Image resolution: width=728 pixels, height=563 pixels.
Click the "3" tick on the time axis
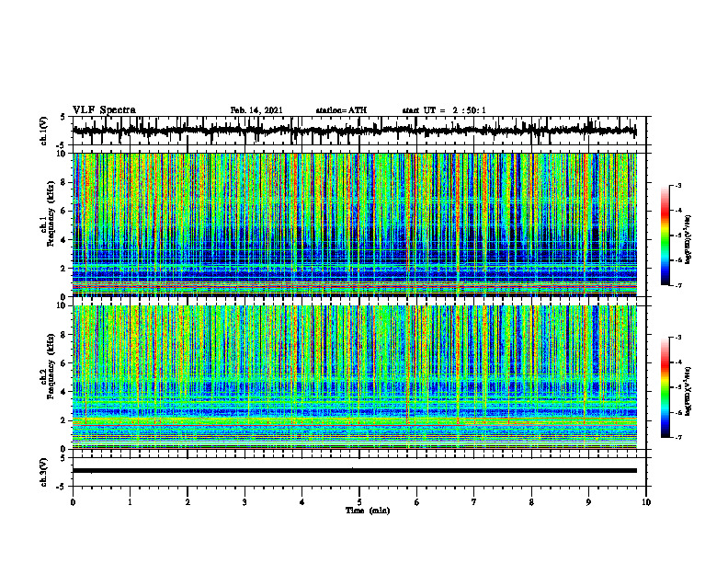click(x=245, y=502)
